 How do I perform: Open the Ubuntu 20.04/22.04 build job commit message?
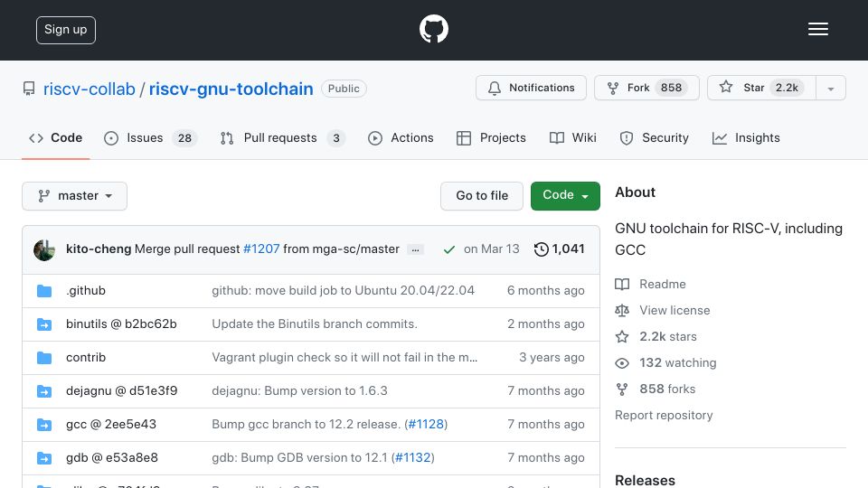coord(344,290)
